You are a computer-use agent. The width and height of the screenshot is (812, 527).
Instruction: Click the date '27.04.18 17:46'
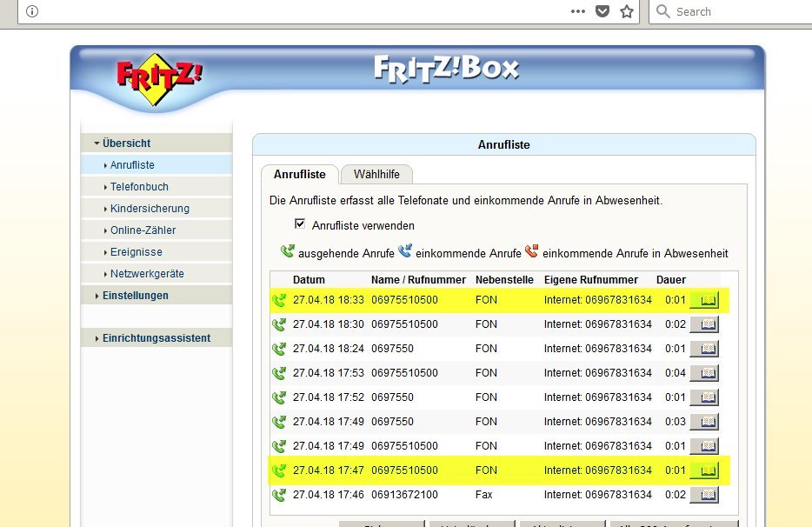pyautogui.click(x=329, y=495)
